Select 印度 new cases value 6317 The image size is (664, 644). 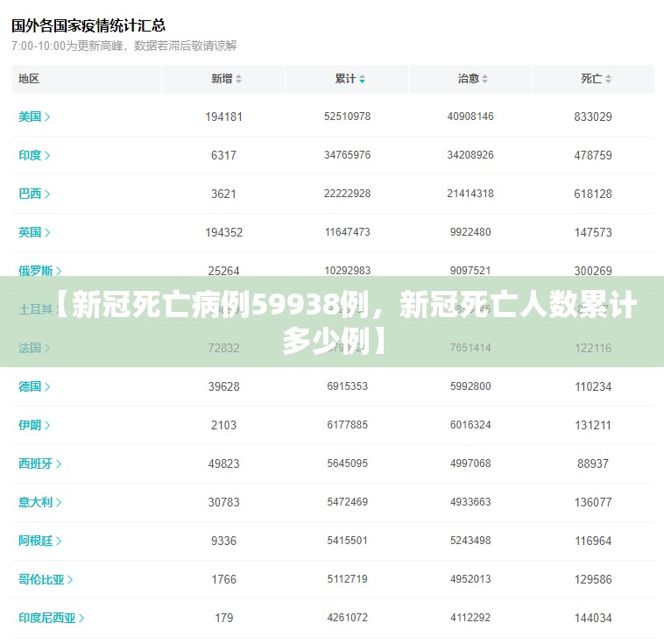coord(223,155)
